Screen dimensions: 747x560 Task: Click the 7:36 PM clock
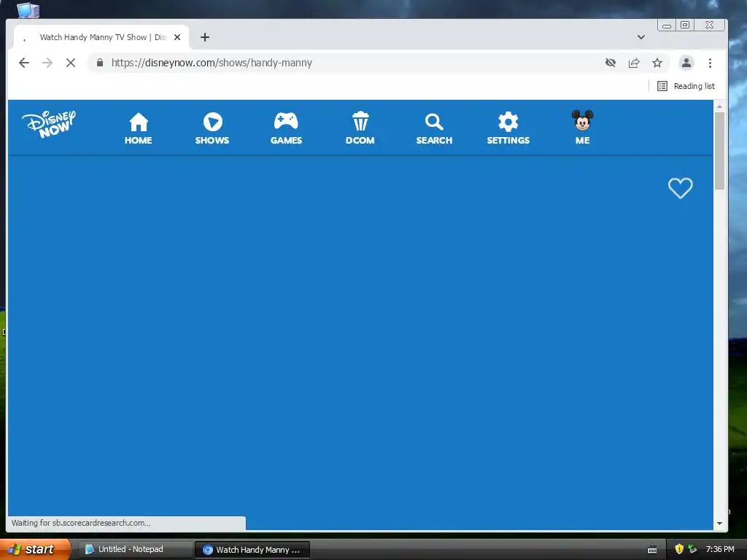pos(720,550)
